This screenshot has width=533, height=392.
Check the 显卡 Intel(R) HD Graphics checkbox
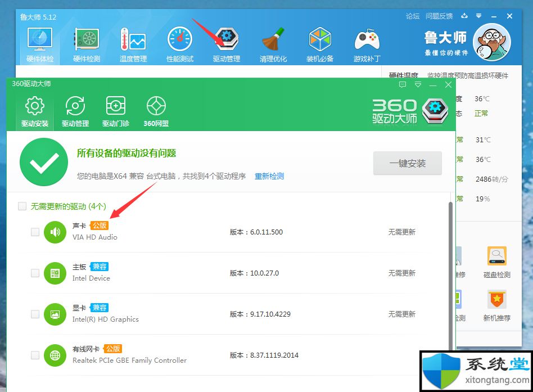coord(35,314)
